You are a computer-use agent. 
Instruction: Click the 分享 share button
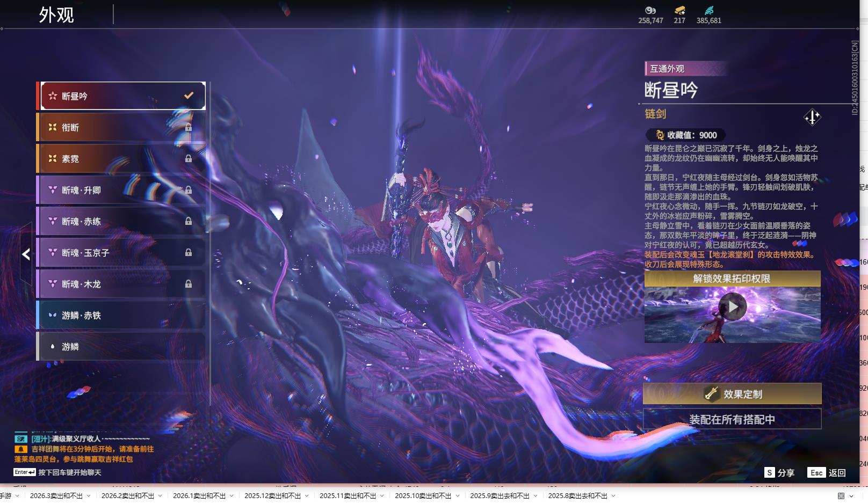click(779, 473)
